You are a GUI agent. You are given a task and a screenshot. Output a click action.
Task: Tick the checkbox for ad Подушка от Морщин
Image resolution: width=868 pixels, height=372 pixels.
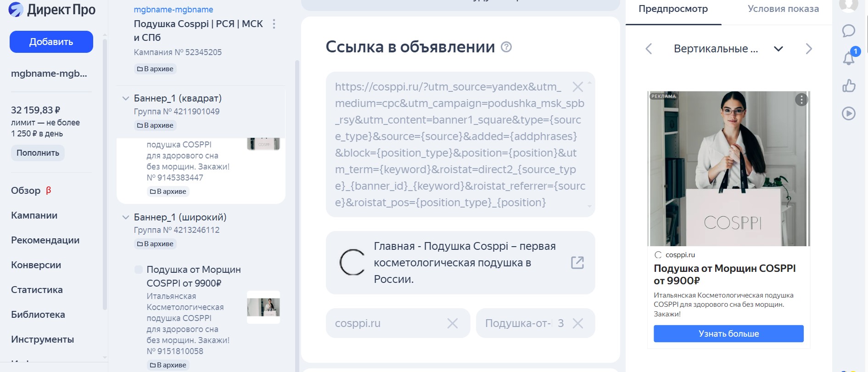(x=138, y=270)
